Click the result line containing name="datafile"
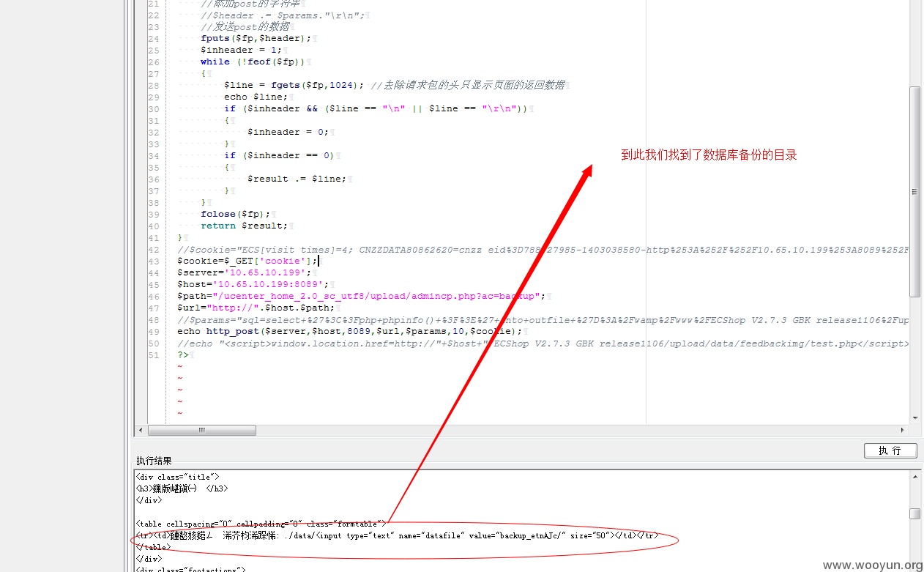 [x=397, y=535]
